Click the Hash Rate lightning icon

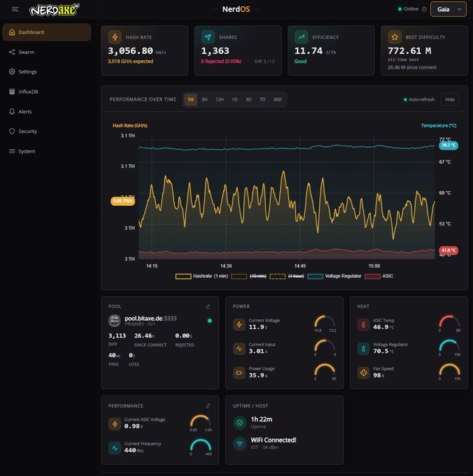[x=115, y=37]
